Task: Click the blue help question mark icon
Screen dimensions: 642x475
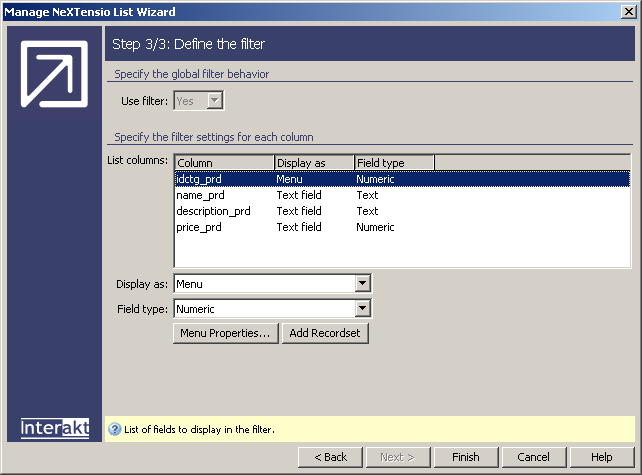Action: pos(113,429)
